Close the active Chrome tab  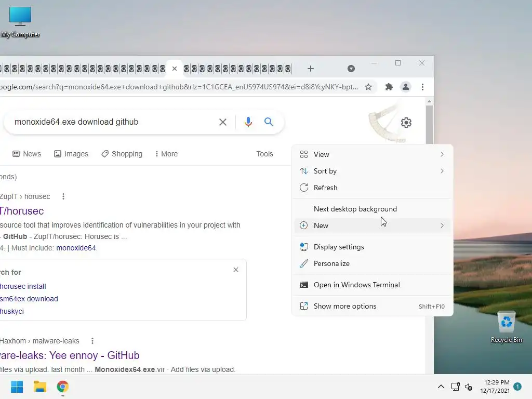pos(175,69)
